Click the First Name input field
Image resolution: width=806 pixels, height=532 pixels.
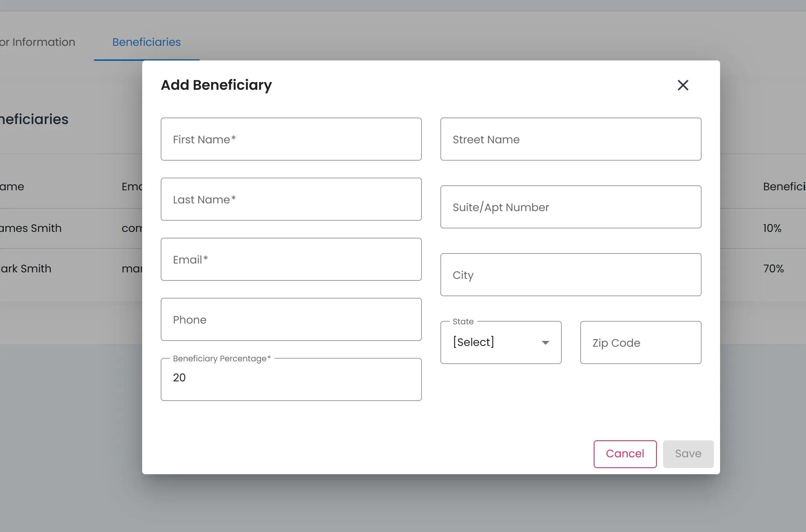291,139
